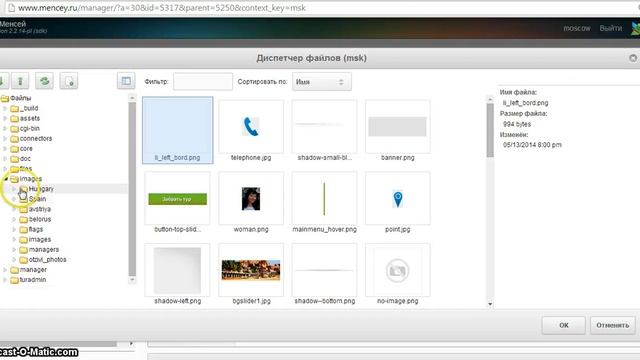The image size is (640, 360).
Task: Expand the avstriya subfolder arrow
Action: point(14,209)
